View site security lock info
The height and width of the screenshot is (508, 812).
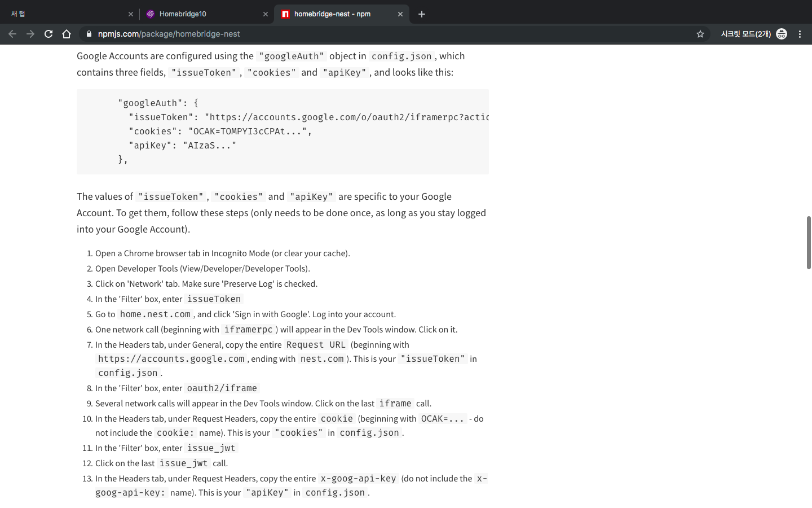click(x=89, y=34)
